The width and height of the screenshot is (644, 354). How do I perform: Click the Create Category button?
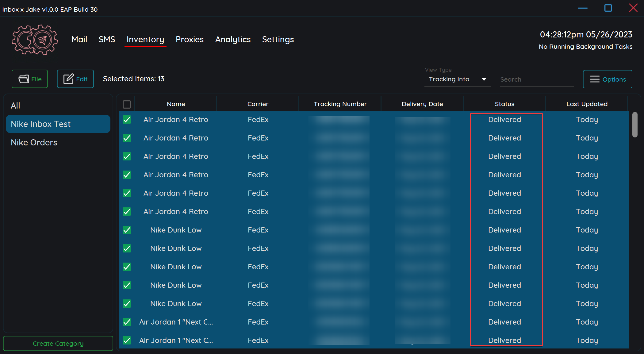[58, 344]
